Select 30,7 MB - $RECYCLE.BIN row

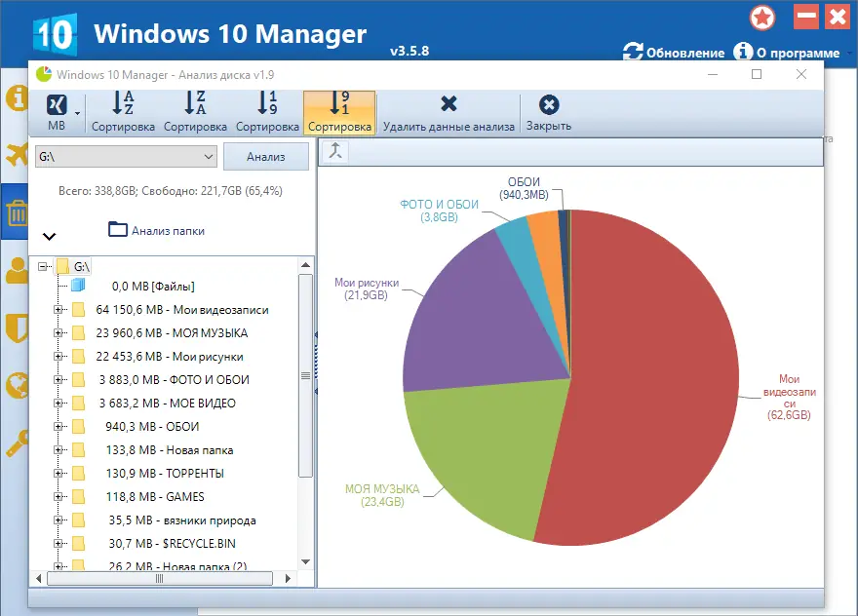[x=172, y=544]
